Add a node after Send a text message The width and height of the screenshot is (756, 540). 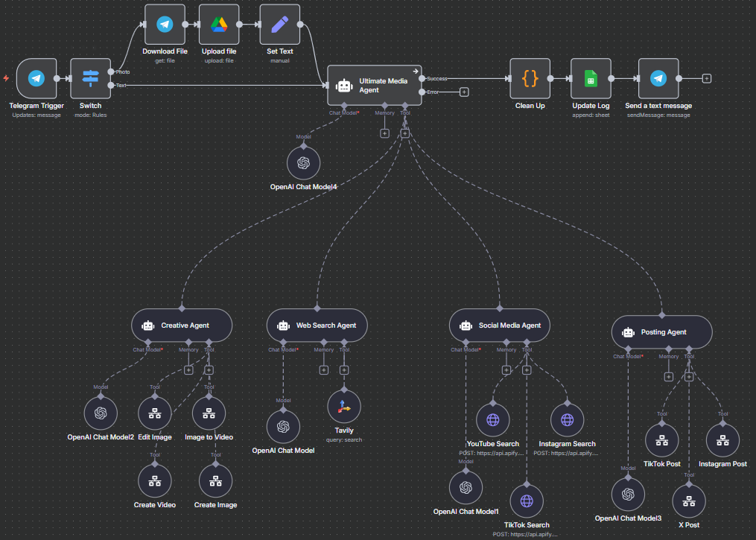pyautogui.click(x=706, y=77)
